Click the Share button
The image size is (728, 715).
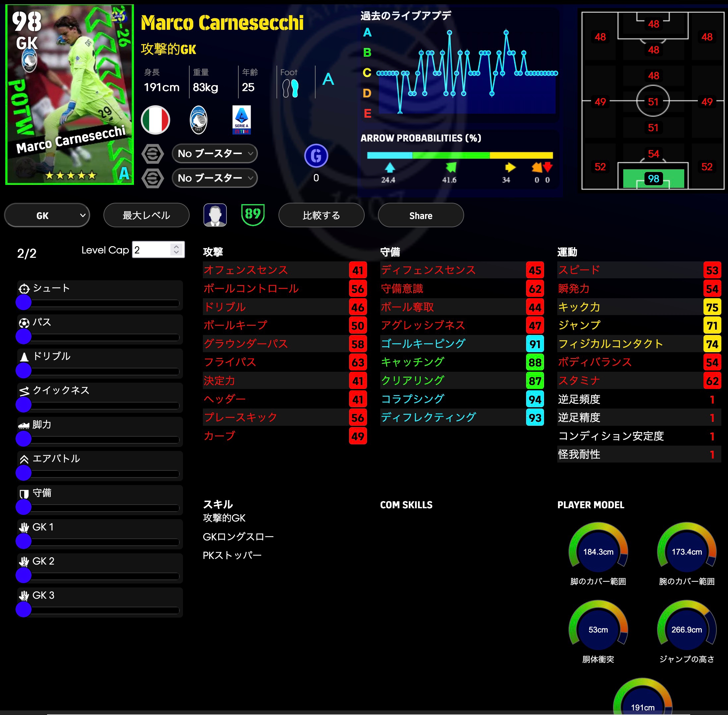tap(420, 215)
